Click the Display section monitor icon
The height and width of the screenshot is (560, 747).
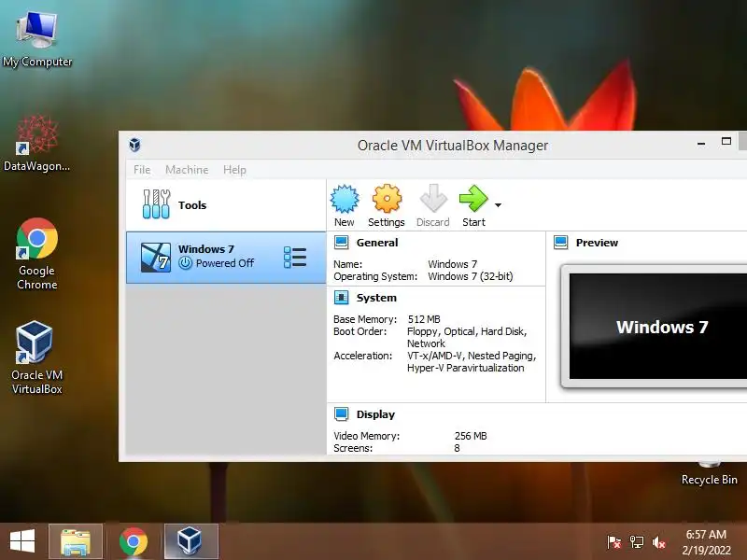tap(341, 414)
